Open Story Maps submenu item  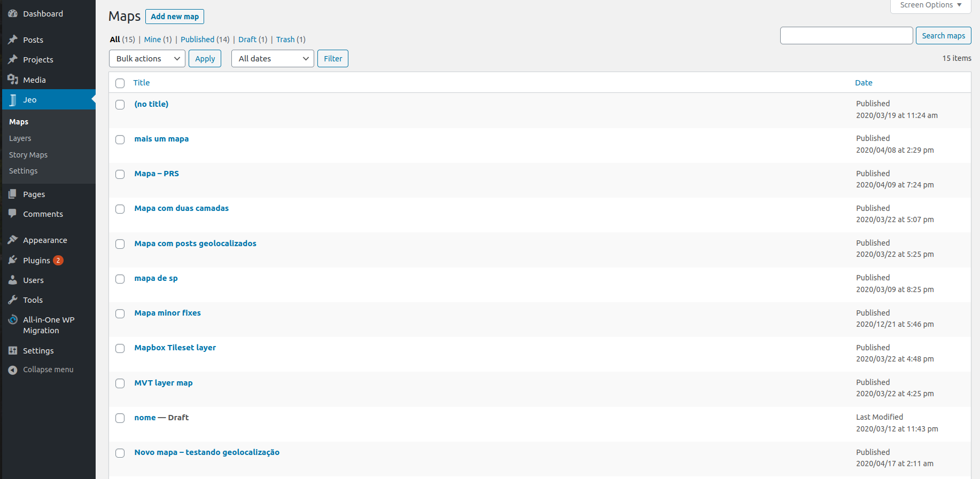coord(28,155)
